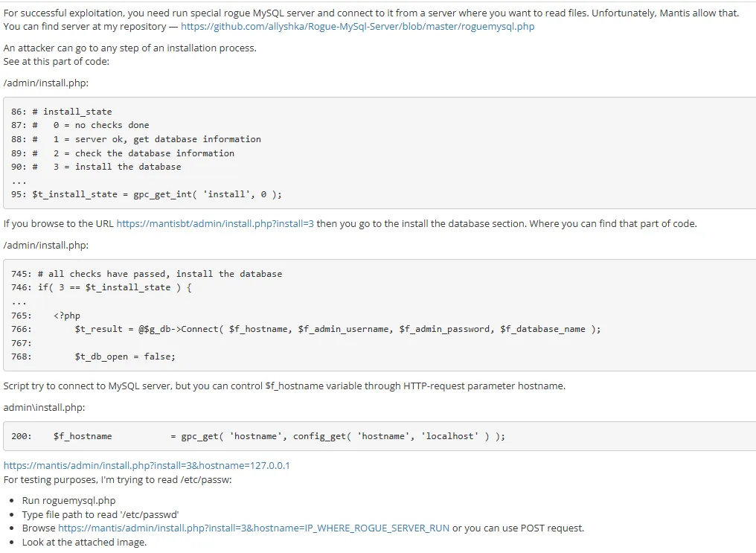Click code line '2 = check the database information'
This screenshot has width=756, height=553.
123,153
